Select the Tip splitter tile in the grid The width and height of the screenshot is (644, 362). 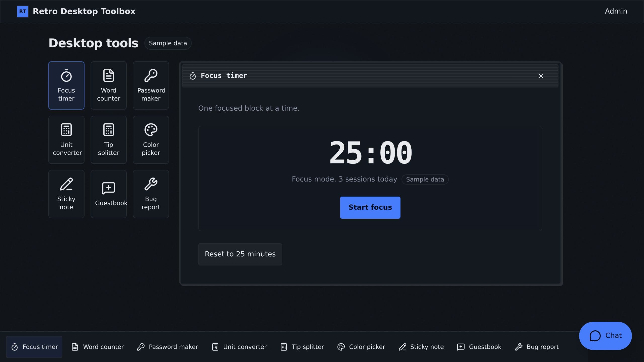108,140
